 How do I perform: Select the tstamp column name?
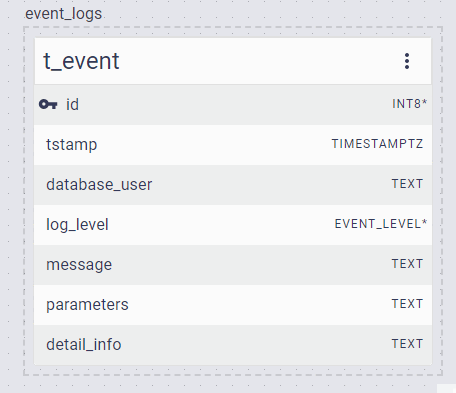(x=72, y=145)
